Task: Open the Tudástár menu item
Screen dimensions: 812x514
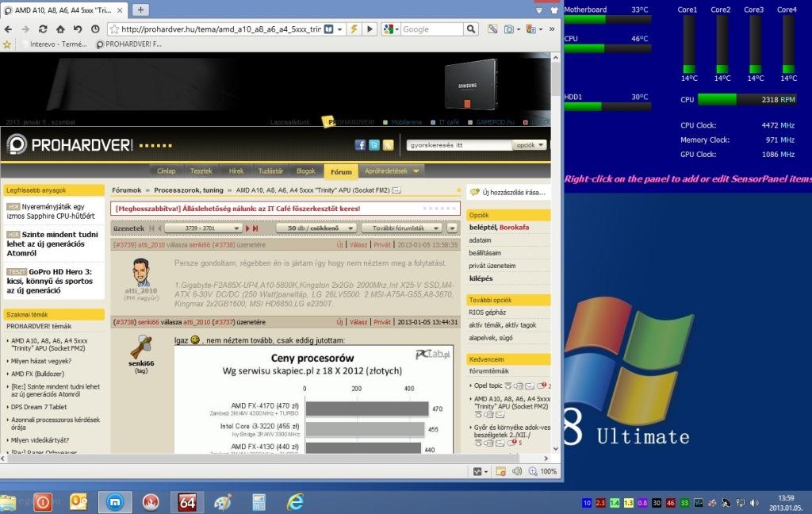Action: tap(271, 171)
